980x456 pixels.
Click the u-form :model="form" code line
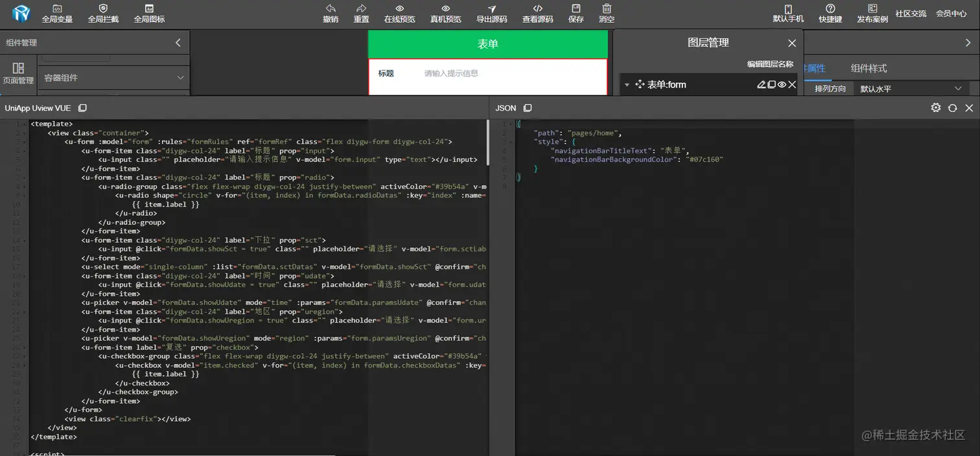click(258, 142)
